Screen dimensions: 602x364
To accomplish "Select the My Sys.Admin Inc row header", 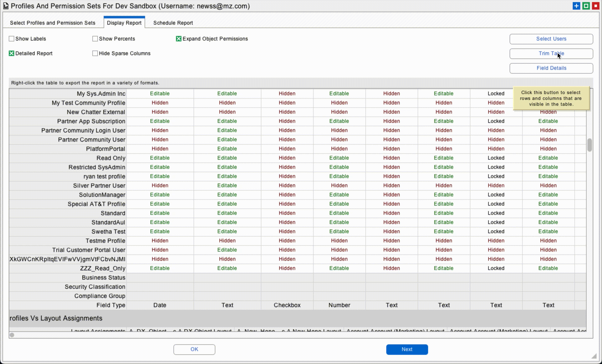I will (x=68, y=94).
